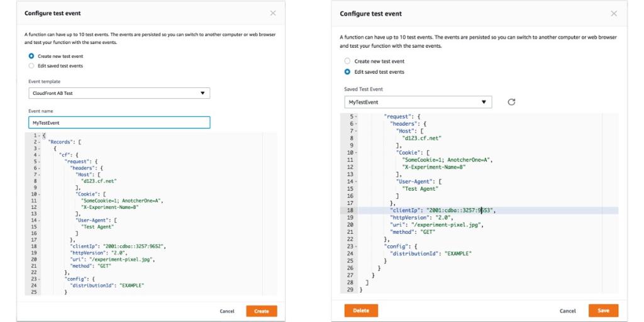Click Cancel in the right dialog
Image resolution: width=644 pixels, height=322 pixels.
click(x=568, y=311)
